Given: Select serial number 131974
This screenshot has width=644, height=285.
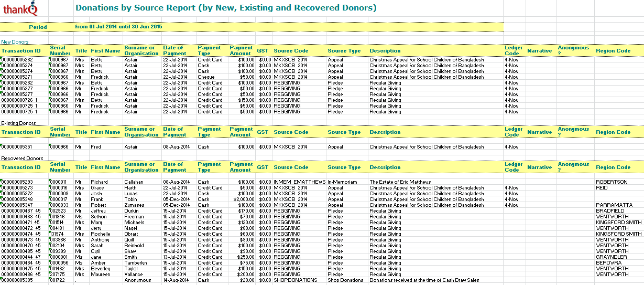Looking at the screenshot, I should tap(57, 234).
